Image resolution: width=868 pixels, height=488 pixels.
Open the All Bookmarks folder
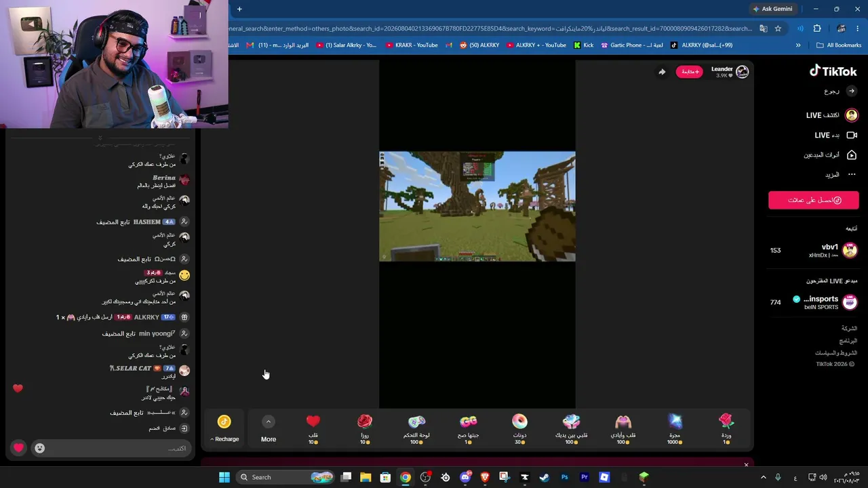839,45
